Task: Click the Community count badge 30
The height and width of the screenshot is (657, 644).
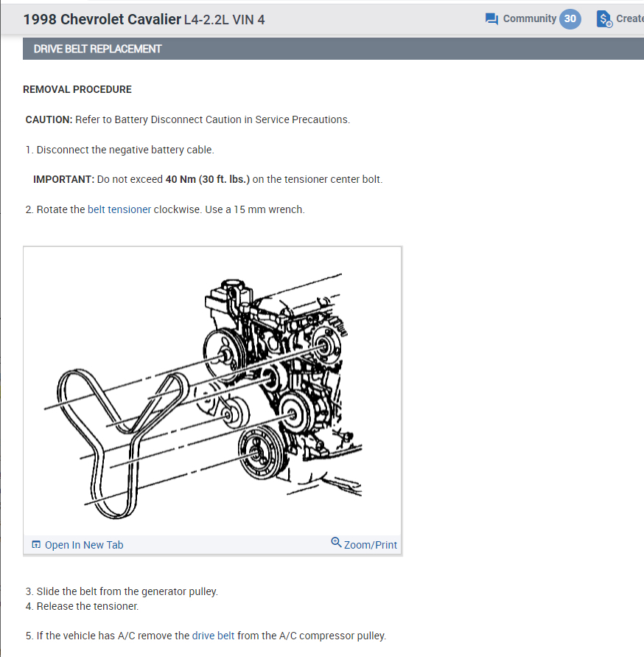Action: (x=570, y=19)
